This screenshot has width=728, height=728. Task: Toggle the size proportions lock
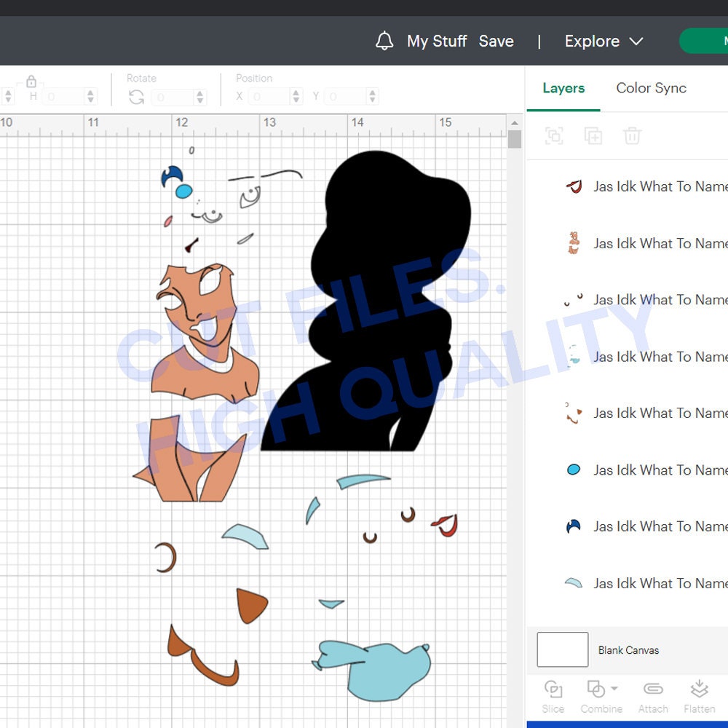pyautogui.click(x=31, y=82)
